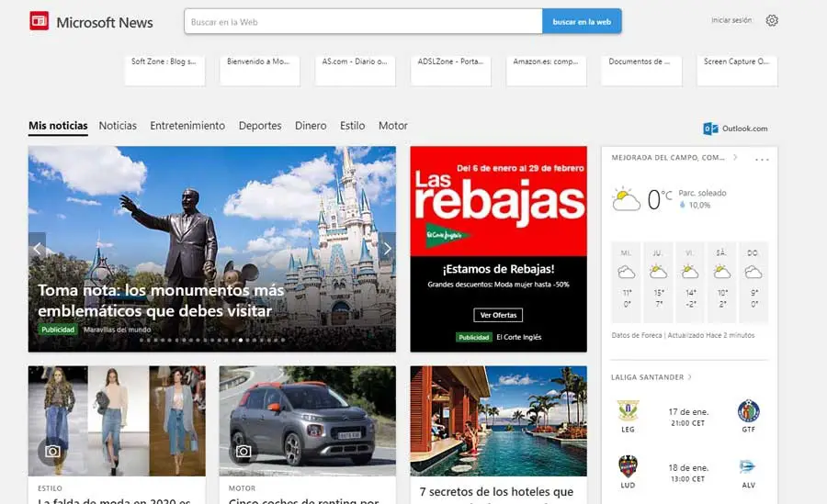Viewport: 827px width, 504px height.
Task: Open Deportes tab
Action: (260, 126)
